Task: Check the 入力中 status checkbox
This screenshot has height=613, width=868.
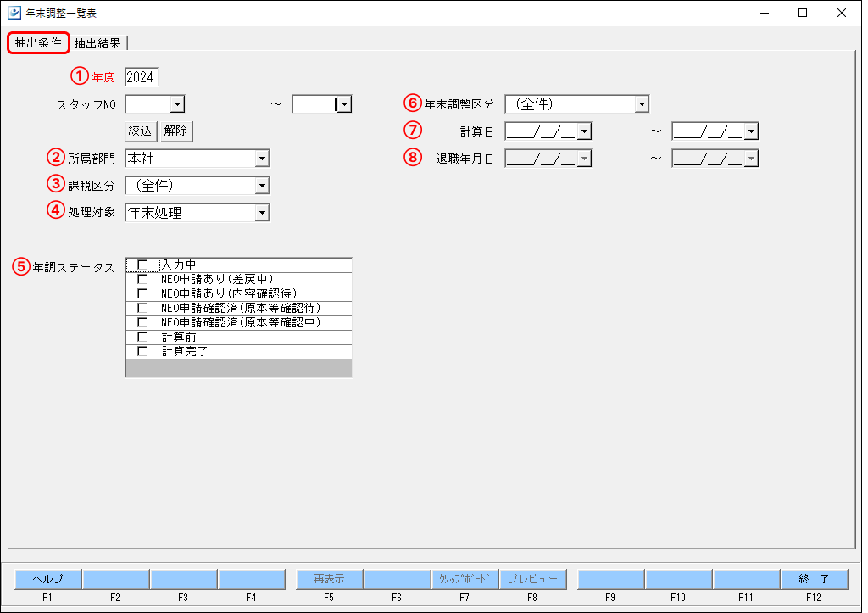Action: point(142,265)
